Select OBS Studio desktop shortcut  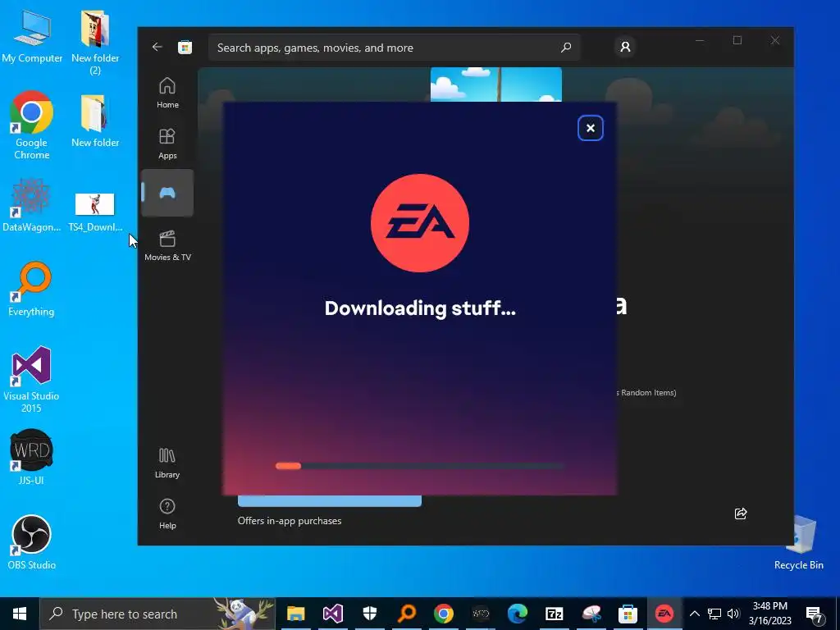coord(31,542)
